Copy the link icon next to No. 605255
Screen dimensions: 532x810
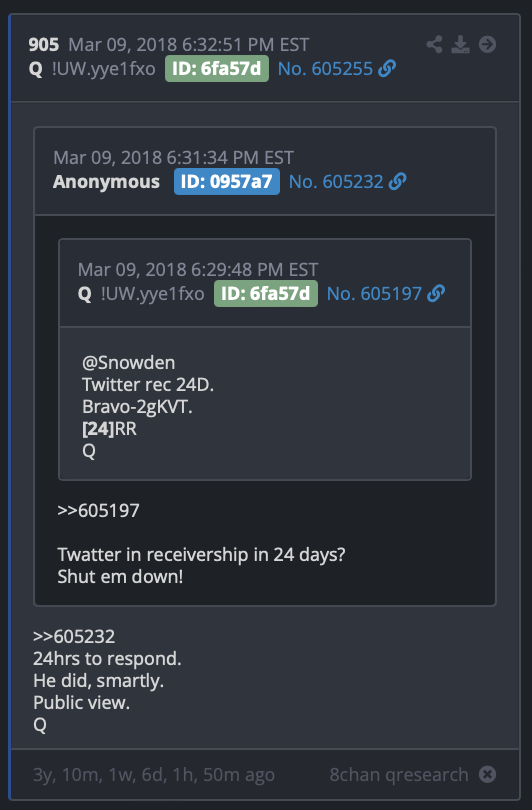coord(387,68)
